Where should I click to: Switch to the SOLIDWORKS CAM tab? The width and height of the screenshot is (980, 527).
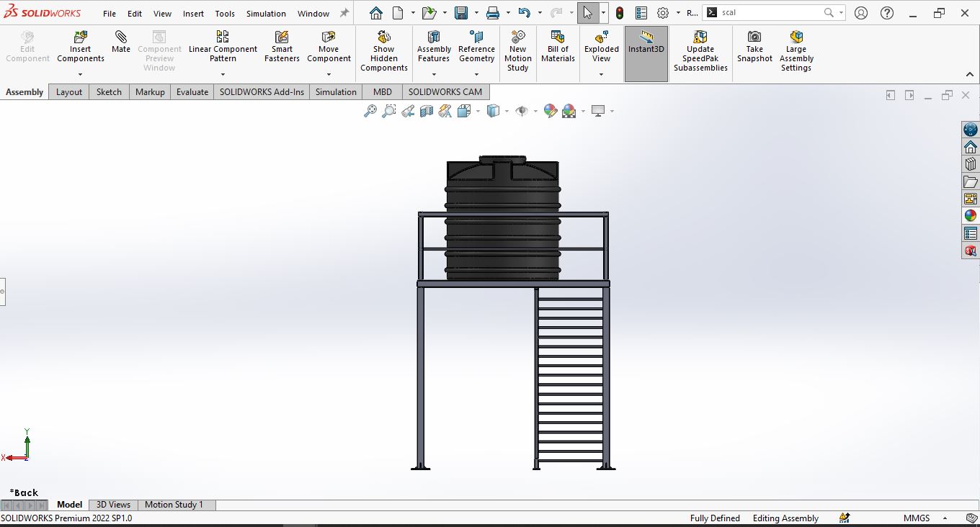pos(445,92)
